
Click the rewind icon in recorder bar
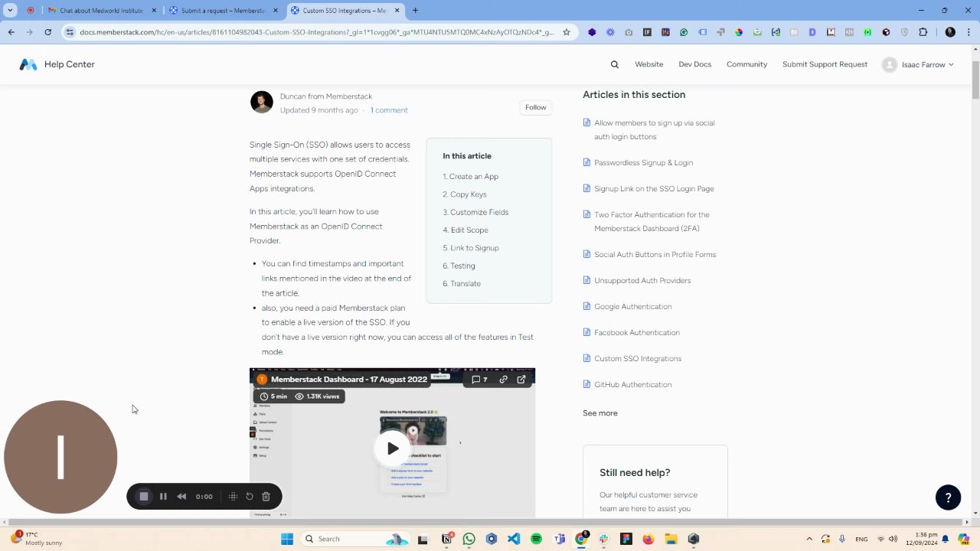[x=181, y=497]
